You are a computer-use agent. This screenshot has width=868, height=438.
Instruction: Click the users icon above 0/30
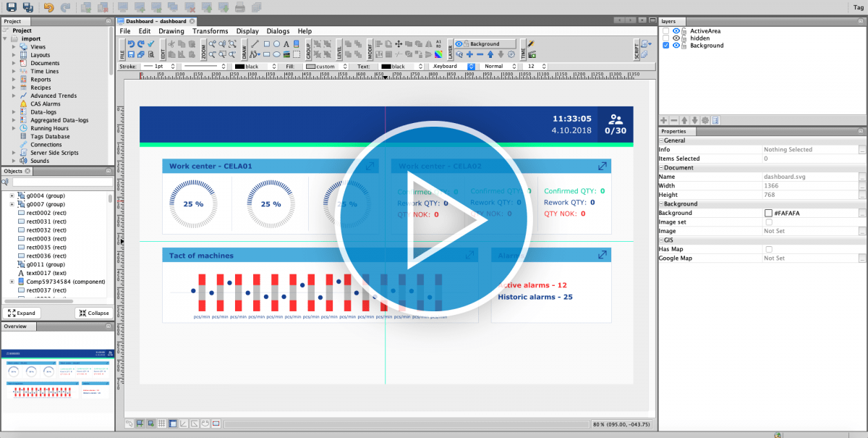[616, 119]
